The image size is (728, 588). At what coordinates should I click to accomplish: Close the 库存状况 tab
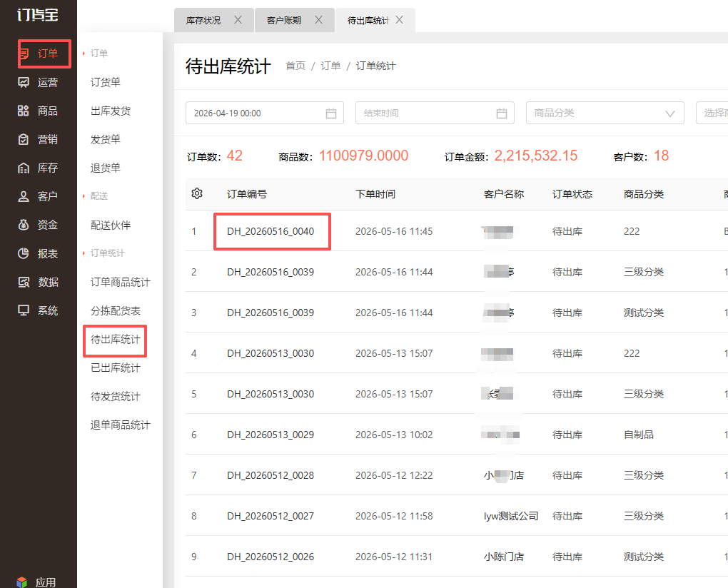pos(238,20)
